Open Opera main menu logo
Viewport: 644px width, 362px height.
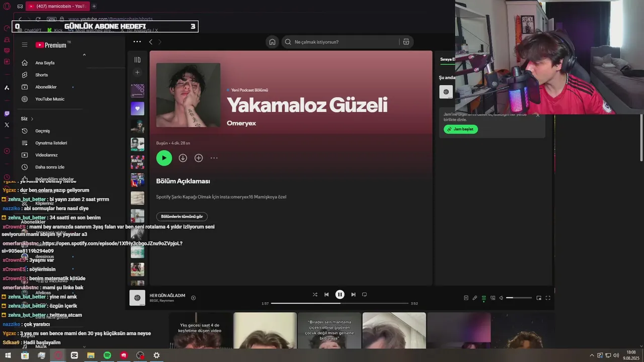pyautogui.click(x=7, y=6)
